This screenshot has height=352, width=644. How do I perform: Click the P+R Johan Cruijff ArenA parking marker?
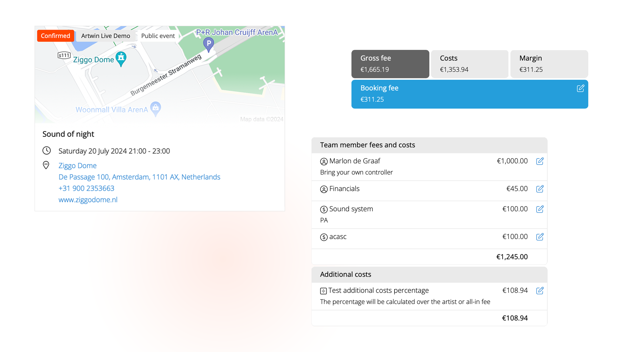pyautogui.click(x=208, y=45)
